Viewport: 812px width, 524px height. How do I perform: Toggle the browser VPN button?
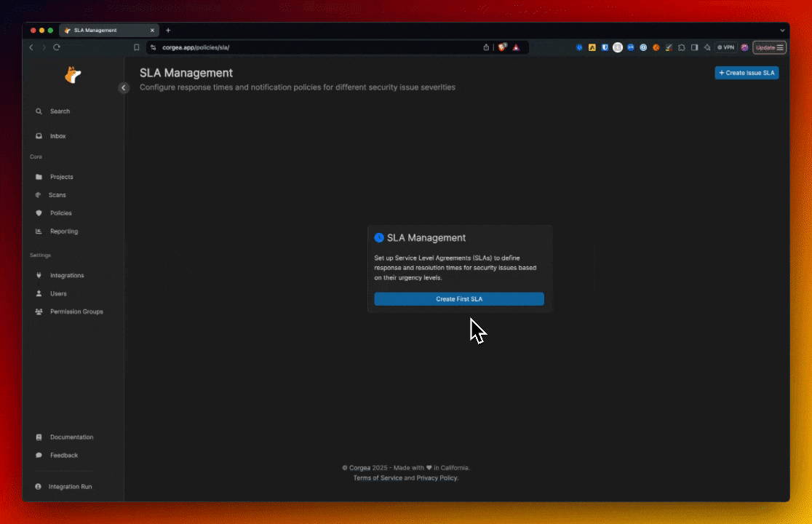[725, 47]
